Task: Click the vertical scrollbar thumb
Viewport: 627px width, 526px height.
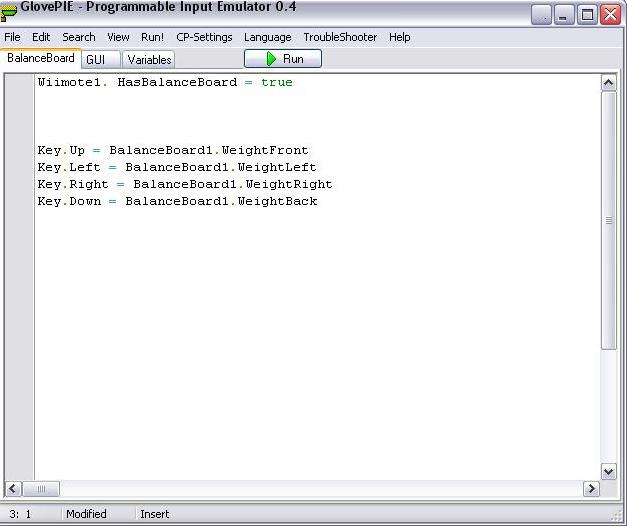Action: [609, 221]
